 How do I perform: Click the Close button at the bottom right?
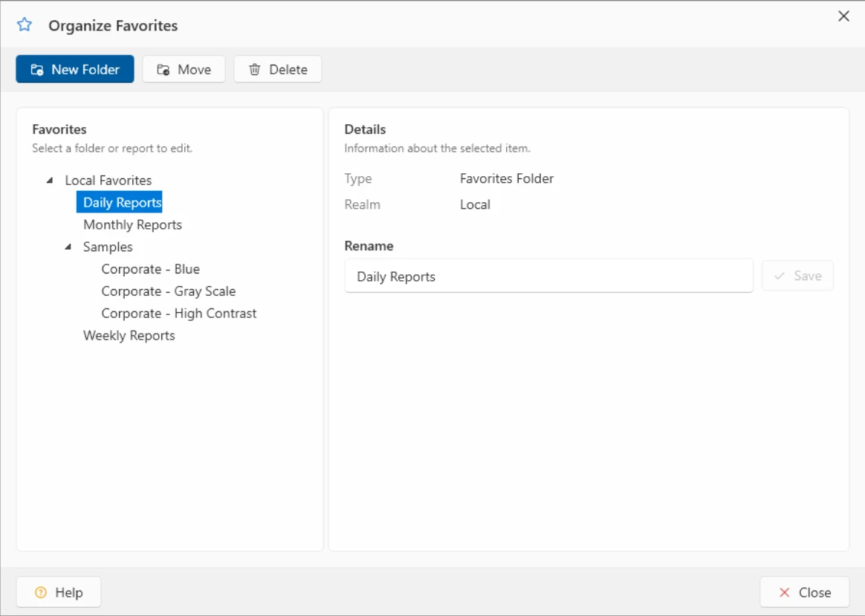coord(804,591)
